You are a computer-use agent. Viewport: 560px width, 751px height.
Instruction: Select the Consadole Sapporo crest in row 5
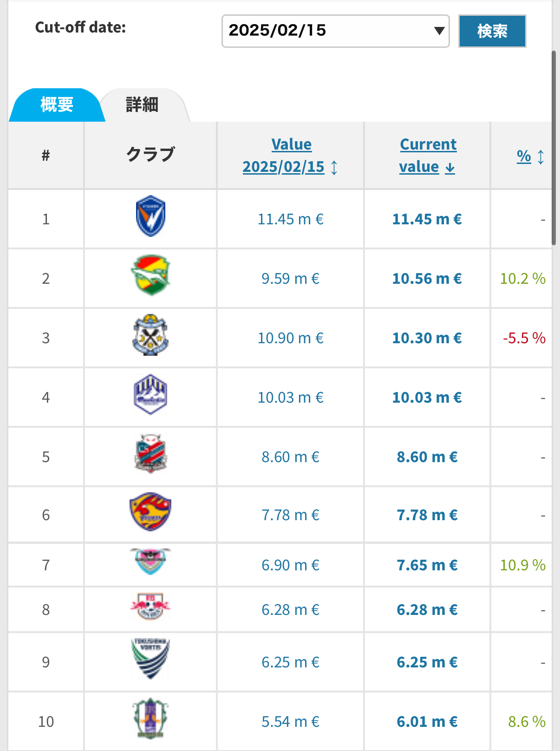150,454
